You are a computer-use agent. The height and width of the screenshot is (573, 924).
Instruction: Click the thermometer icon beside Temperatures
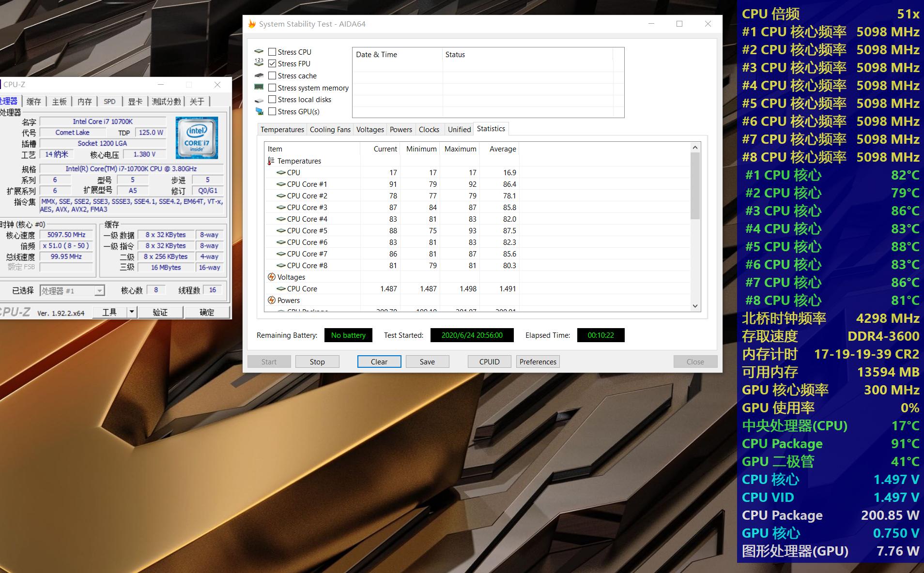pyautogui.click(x=271, y=161)
